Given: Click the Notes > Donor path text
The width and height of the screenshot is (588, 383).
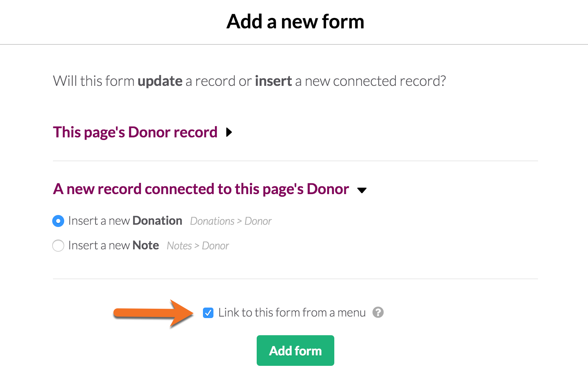Looking at the screenshot, I should pyautogui.click(x=198, y=246).
